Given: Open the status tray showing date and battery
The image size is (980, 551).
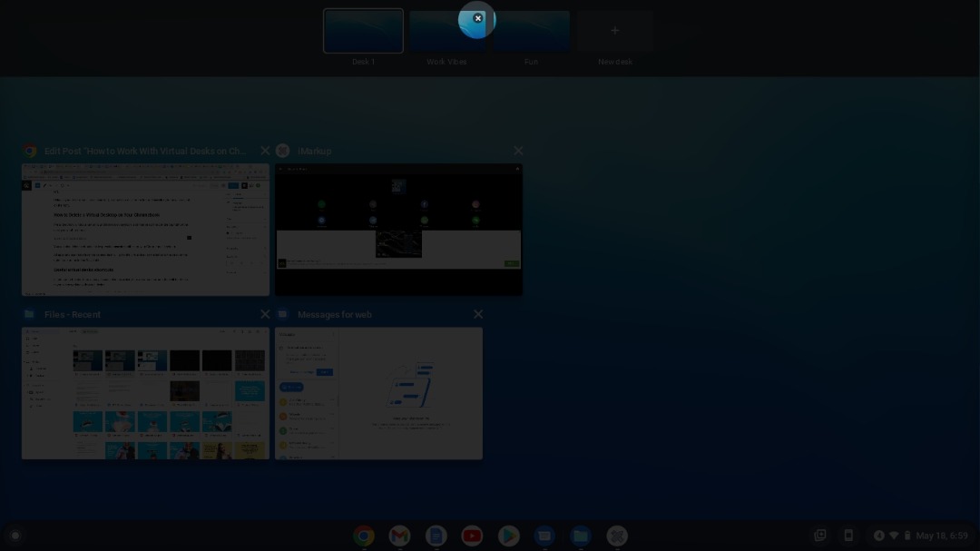Looking at the screenshot, I should [x=926, y=536].
